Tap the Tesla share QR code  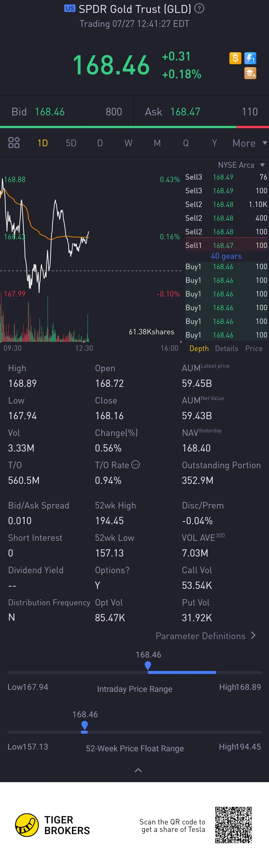(x=233, y=825)
